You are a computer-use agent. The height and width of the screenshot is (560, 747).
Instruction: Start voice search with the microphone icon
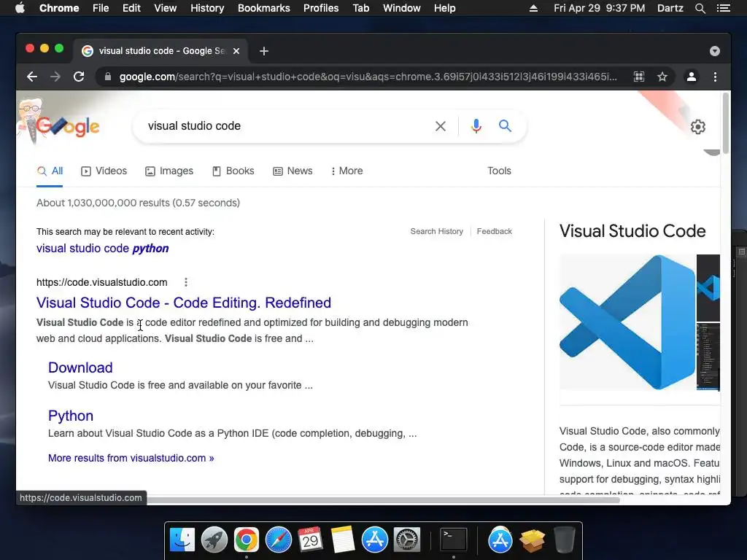pyautogui.click(x=476, y=126)
